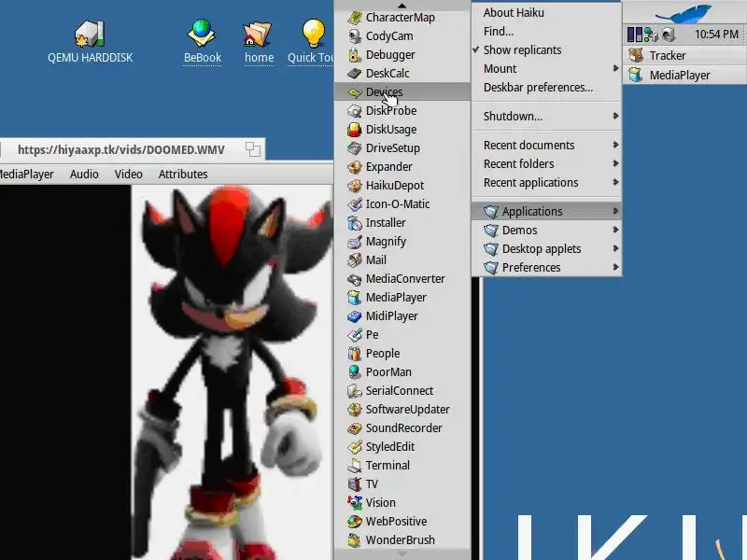
Task: Open the Audio menu in MediaPlayer
Action: (84, 175)
